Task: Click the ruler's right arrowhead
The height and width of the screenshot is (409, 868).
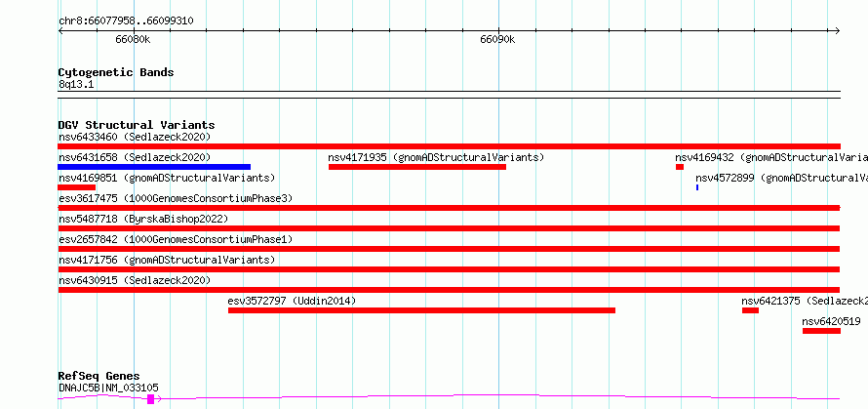Action: point(837,31)
